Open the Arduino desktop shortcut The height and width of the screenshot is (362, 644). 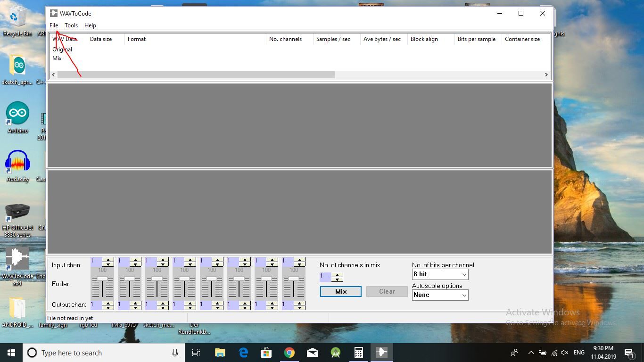[x=17, y=117]
